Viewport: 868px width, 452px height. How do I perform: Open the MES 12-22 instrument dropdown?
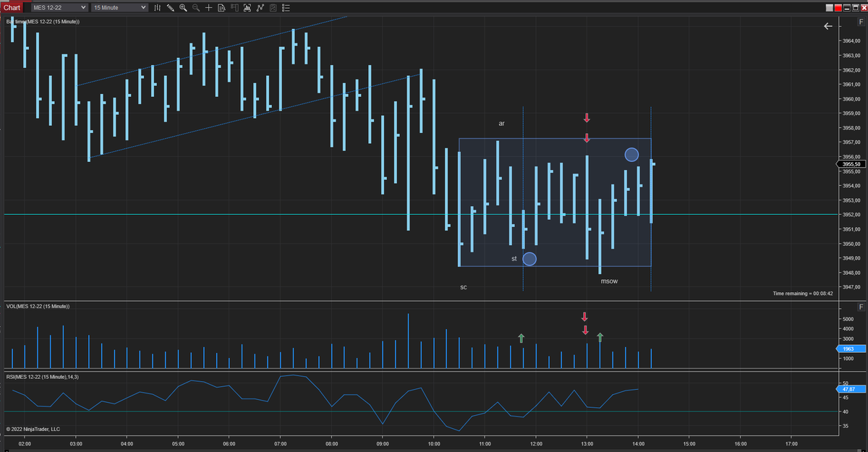[x=59, y=7]
